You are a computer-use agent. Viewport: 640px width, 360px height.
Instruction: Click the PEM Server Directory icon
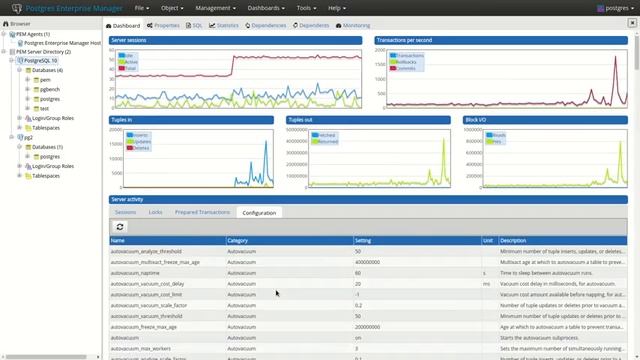coord(12,52)
